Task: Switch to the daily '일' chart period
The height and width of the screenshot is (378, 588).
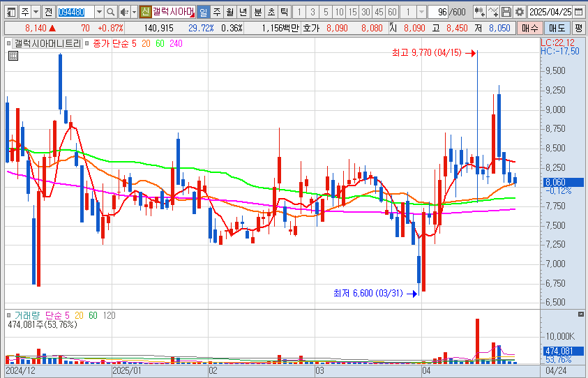Action: point(203,13)
